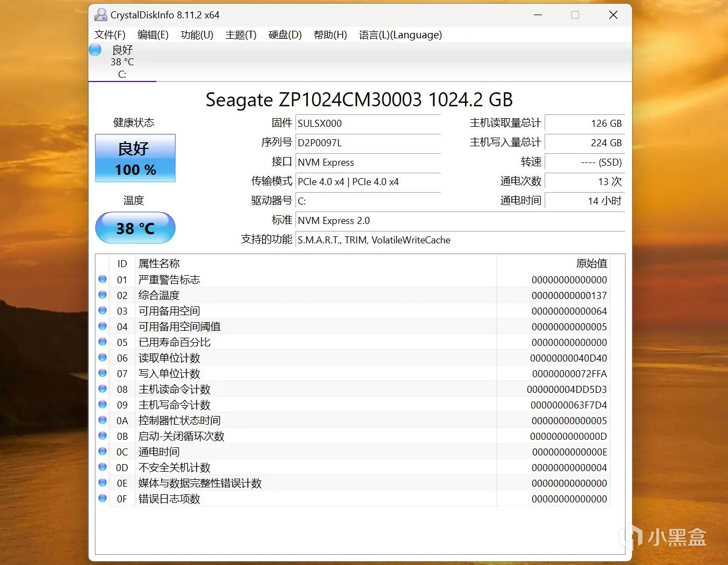Click the status dot for 0C 通电时间
Viewport: 728px width, 565px height.
[x=102, y=452]
